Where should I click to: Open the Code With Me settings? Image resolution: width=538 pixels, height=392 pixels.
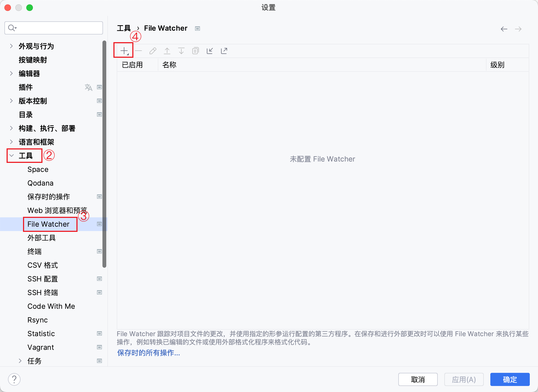51,306
